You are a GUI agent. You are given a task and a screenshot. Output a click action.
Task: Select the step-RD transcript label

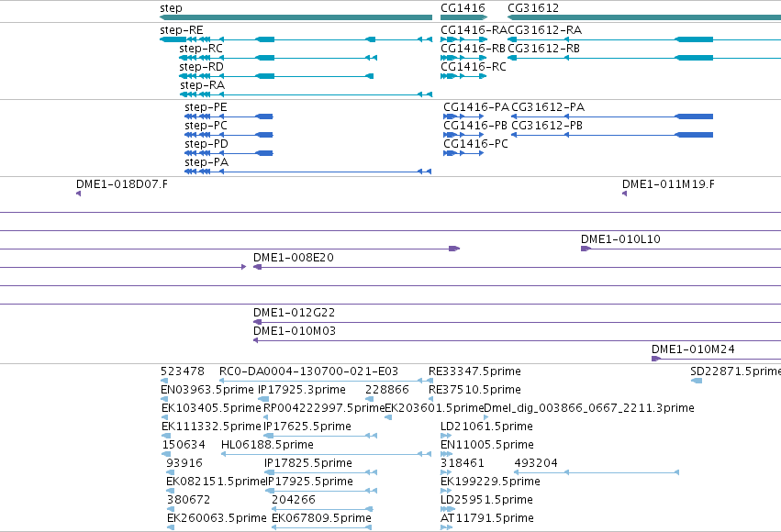tap(201, 67)
